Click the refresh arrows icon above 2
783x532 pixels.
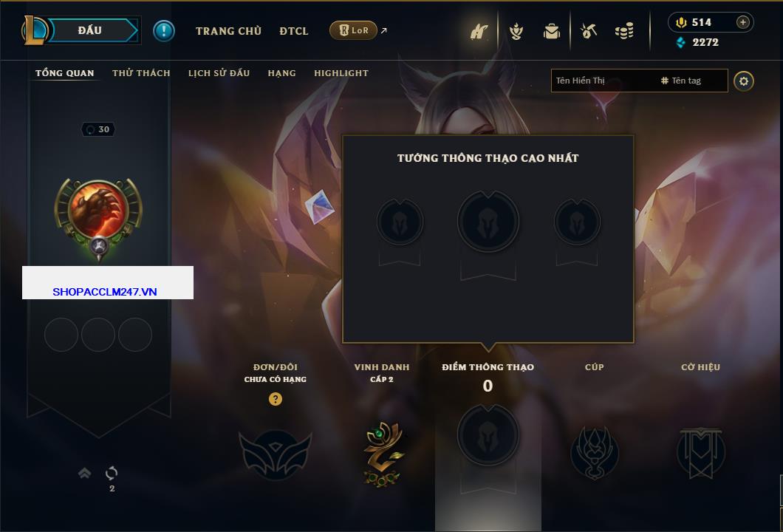[x=112, y=473]
